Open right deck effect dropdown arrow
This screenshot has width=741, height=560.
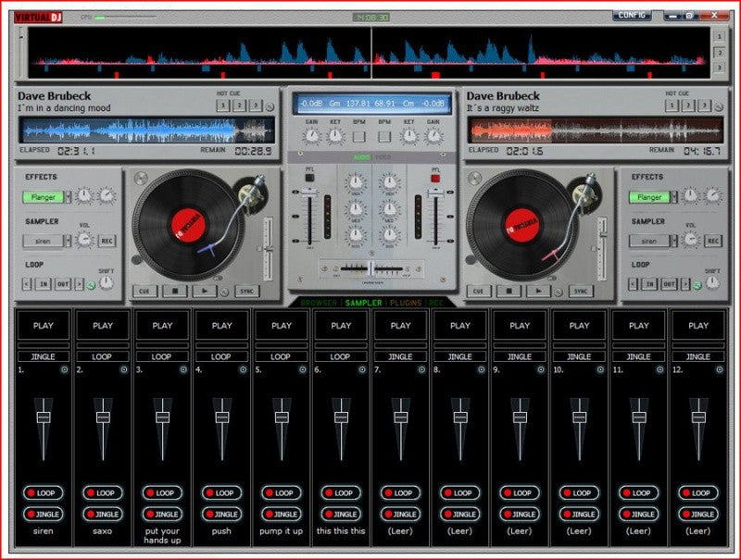(x=674, y=197)
